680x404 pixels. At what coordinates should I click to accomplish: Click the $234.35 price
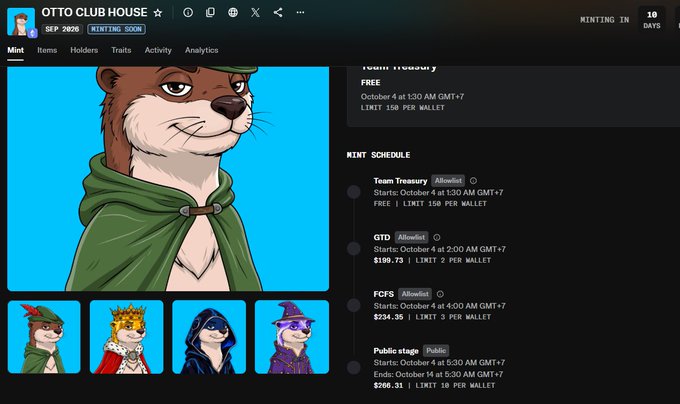[388, 317]
